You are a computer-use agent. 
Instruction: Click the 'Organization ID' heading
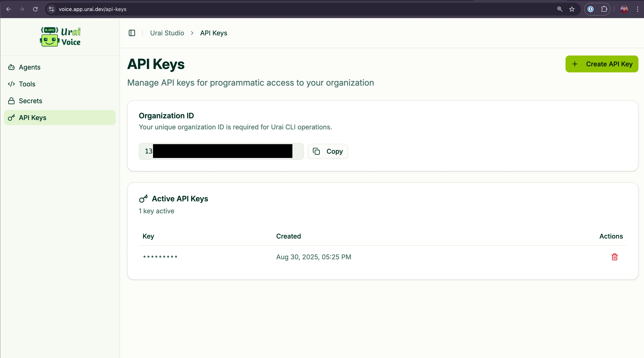166,116
